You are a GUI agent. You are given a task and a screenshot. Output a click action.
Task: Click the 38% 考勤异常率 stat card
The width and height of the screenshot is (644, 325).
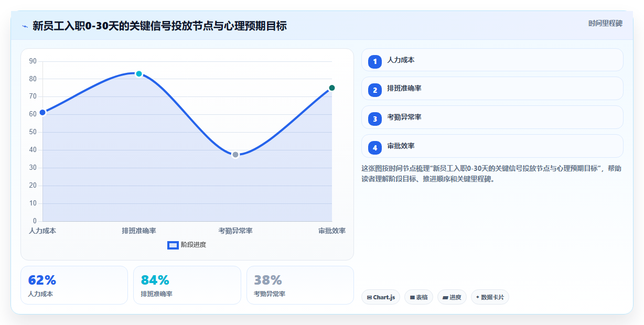click(x=300, y=285)
